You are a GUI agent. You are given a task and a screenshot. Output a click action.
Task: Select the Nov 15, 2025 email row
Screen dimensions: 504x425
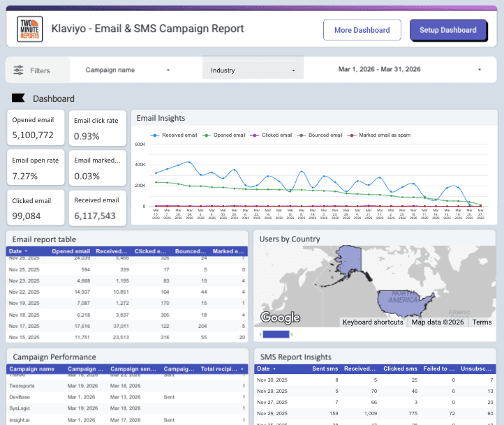127,337
